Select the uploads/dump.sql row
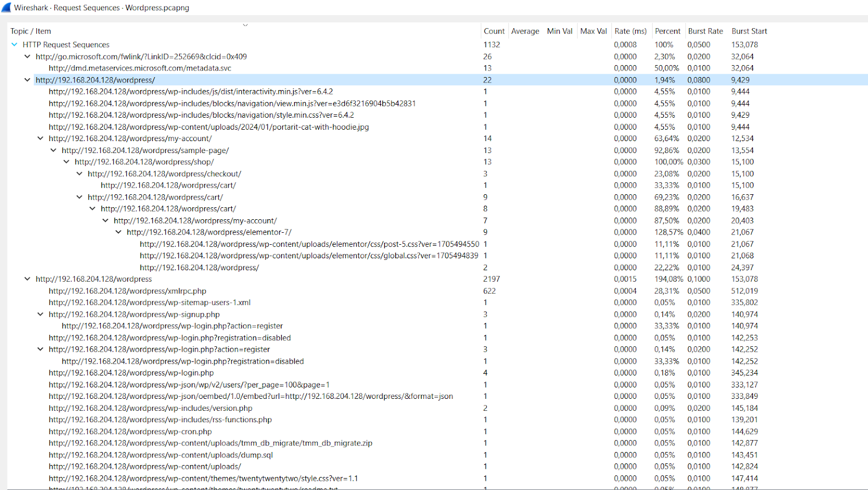This screenshot has width=868, height=490. (x=437, y=455)
